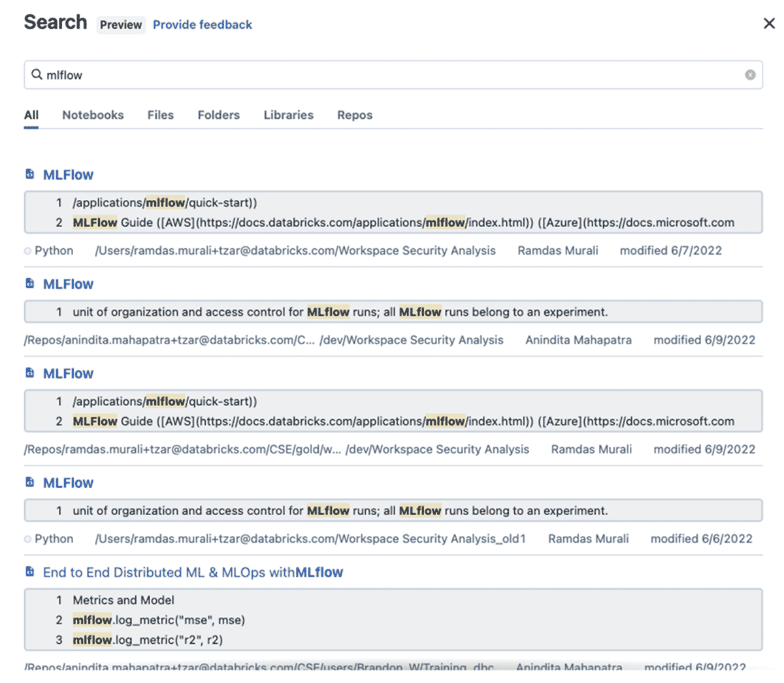Click into the mlflow search input field

point(392,75)
